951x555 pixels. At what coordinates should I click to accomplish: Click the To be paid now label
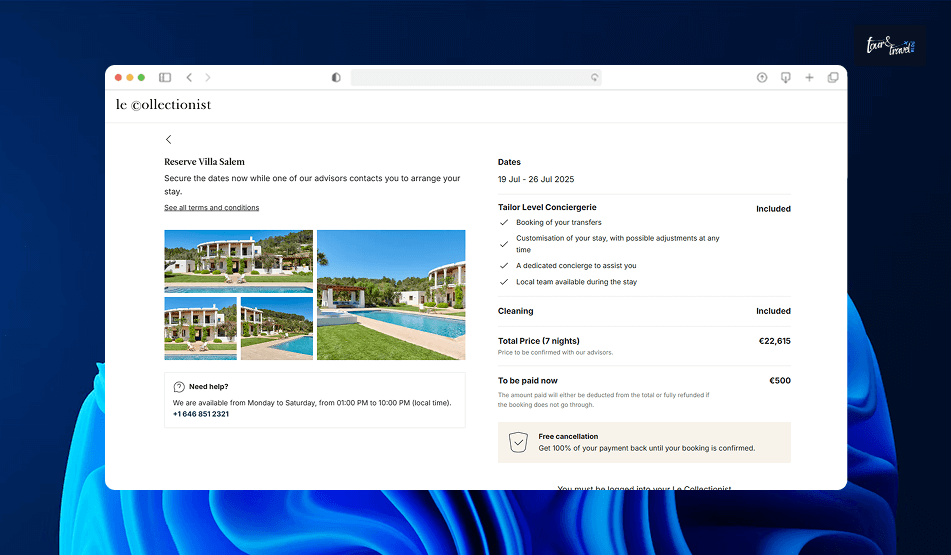click(528, 381)
